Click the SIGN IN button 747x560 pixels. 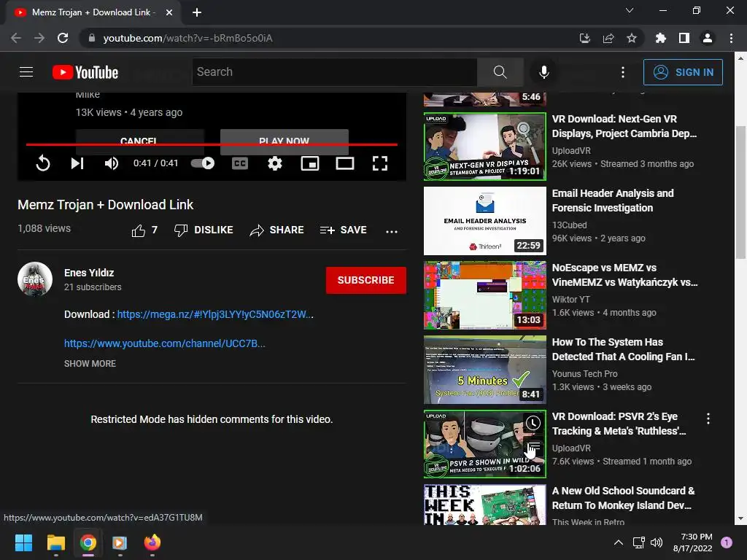(683, 72)
